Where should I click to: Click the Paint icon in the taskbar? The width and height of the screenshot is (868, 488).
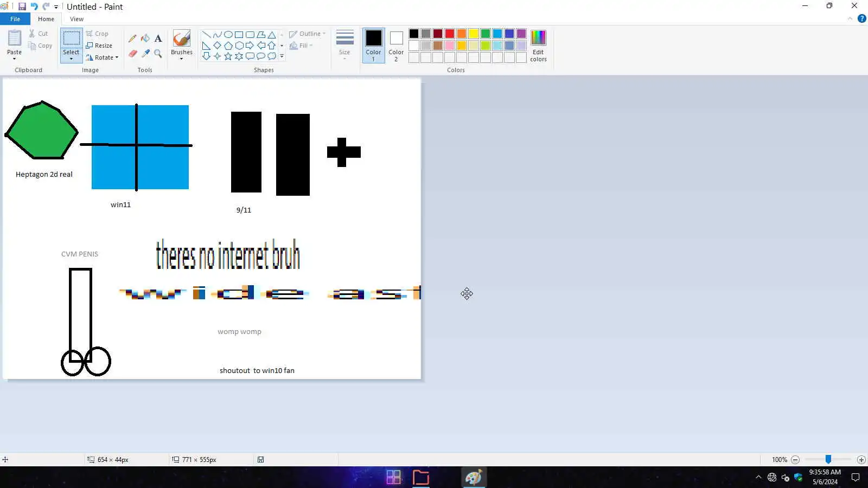(474, 477)
